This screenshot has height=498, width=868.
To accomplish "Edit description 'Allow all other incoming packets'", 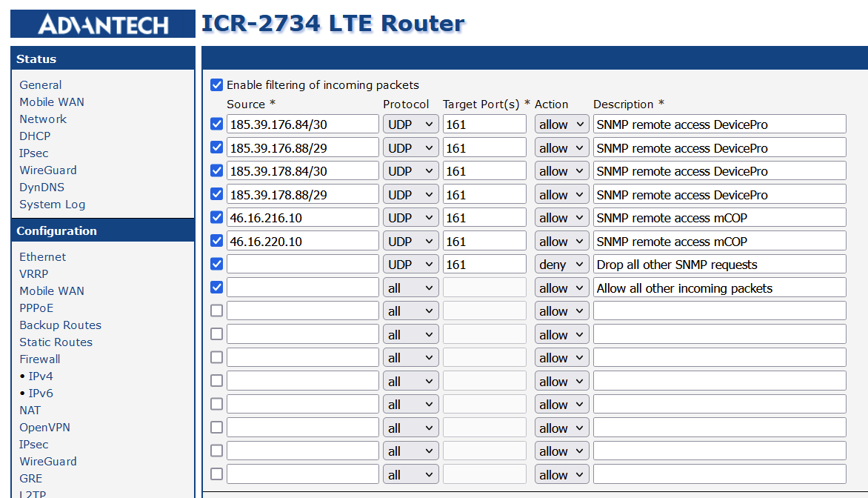I will coord(720,288).
